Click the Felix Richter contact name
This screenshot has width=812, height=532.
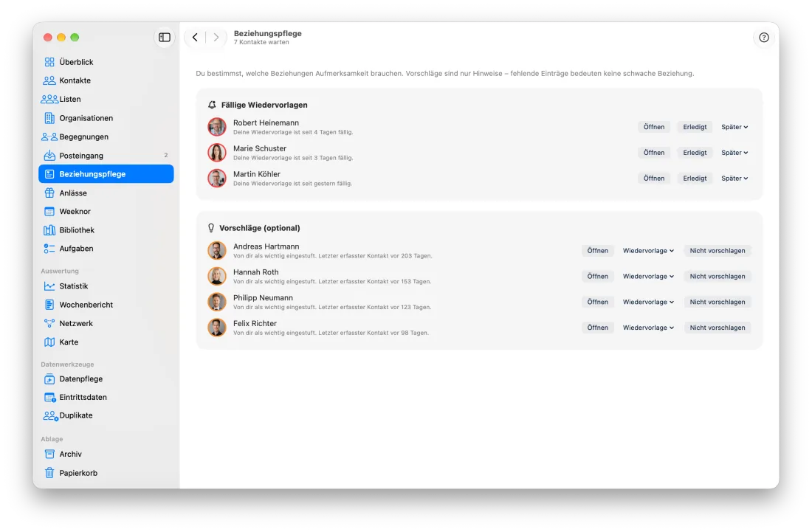click(x=255, y=323)
